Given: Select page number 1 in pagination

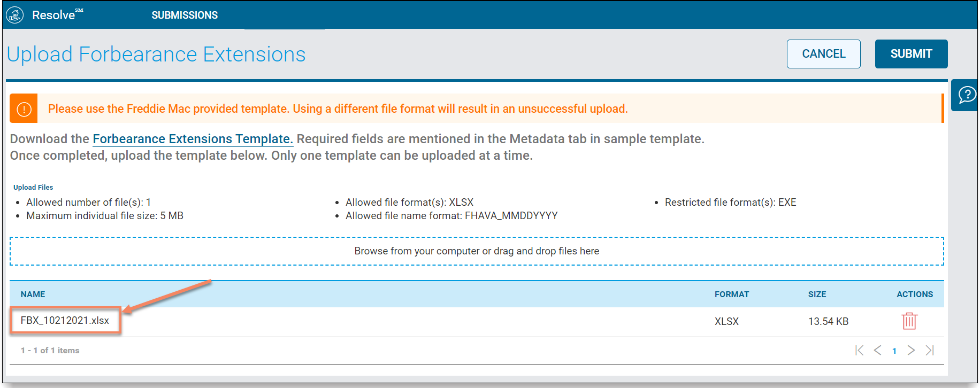Looking at the screenshot, I should [894, 351].
